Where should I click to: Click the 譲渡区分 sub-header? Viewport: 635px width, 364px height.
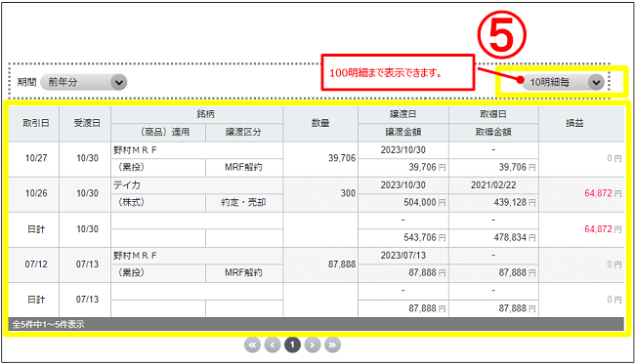click(x=244, y=133)
